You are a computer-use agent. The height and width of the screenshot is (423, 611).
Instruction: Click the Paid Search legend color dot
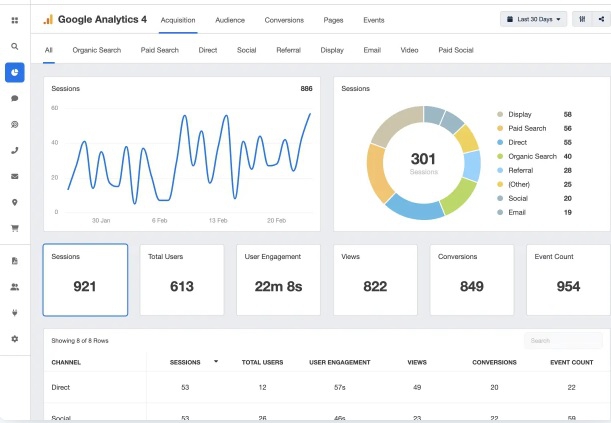click(500, 128)
